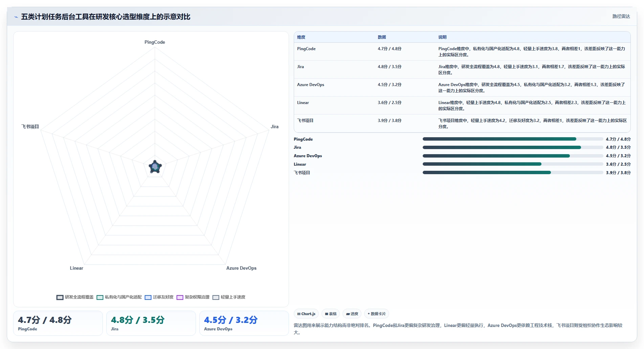Click the Azure DevOps radar axis label
Viewport: 644px width, 349px height.
pyautogui.click(x=241, y=268)
